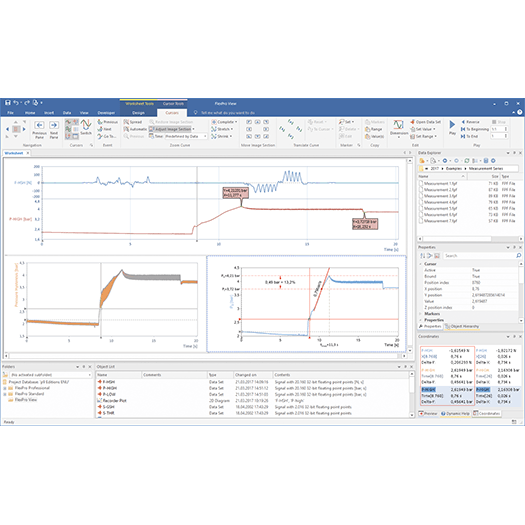
Task: Click Open Data Set in the ribbon
Action: tap(425, 122)
